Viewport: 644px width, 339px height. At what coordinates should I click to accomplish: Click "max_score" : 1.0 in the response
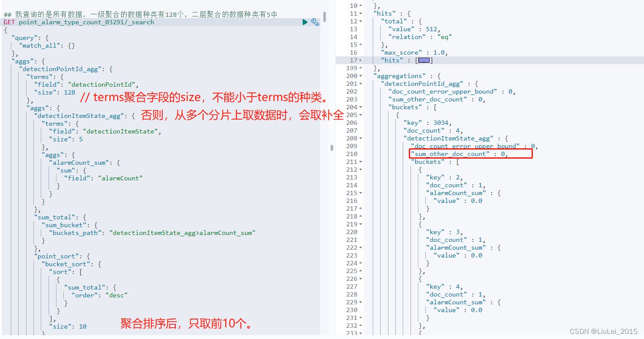(414, 52)
